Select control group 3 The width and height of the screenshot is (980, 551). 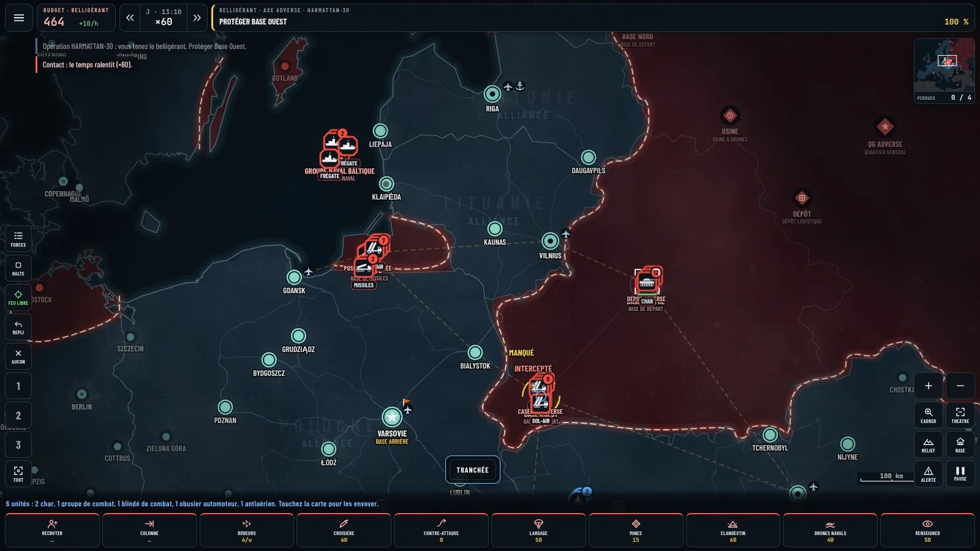18,444
